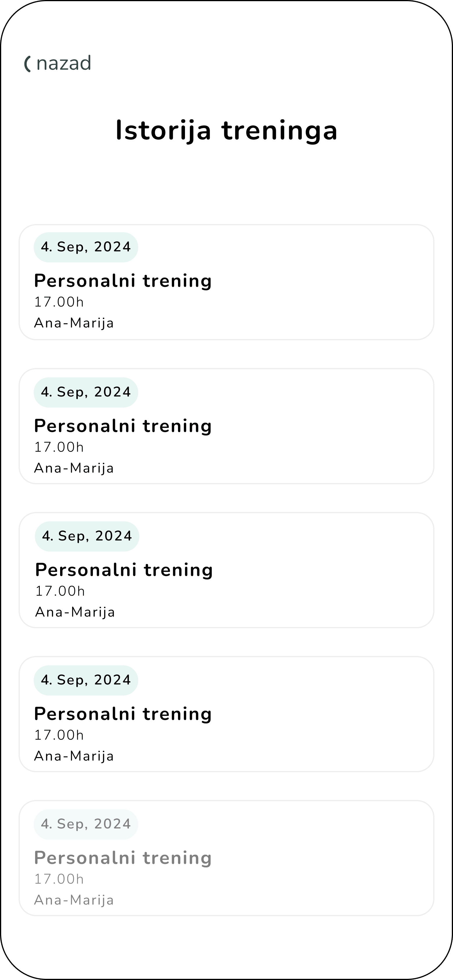Select the date chip on the third training card
453x980 pixels.
[87, 536]
